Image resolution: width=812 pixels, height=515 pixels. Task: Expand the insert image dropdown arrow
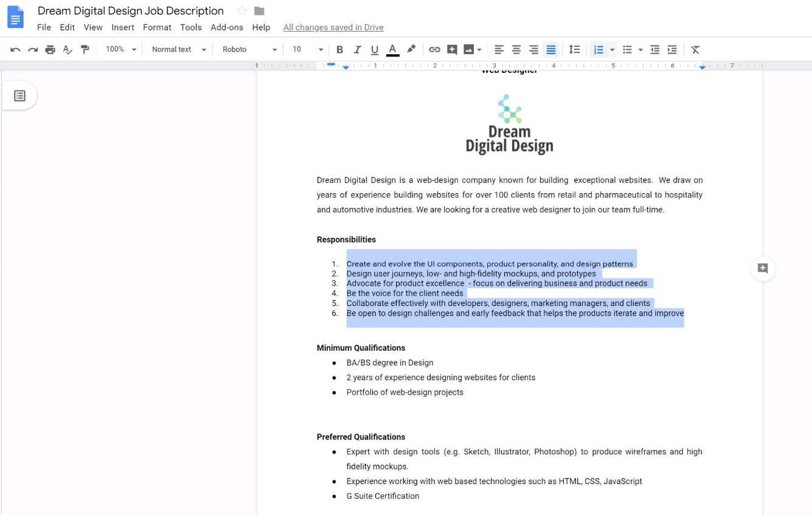point(479,50)
